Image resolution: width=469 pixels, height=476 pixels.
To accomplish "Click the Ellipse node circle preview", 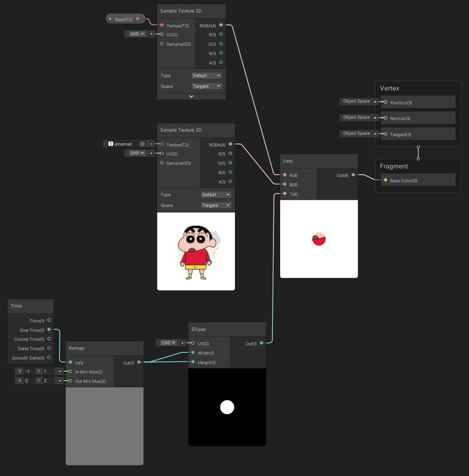I will [x=227, y=407].
